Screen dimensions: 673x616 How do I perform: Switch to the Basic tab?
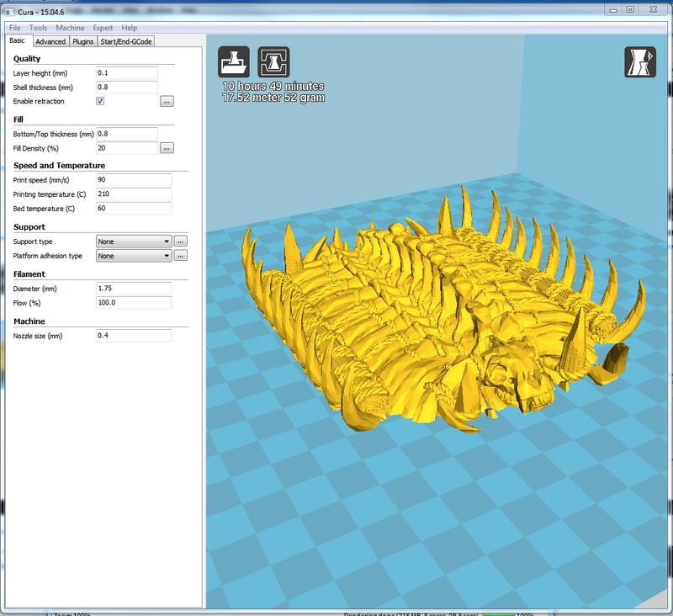click(x=17, y=40)
